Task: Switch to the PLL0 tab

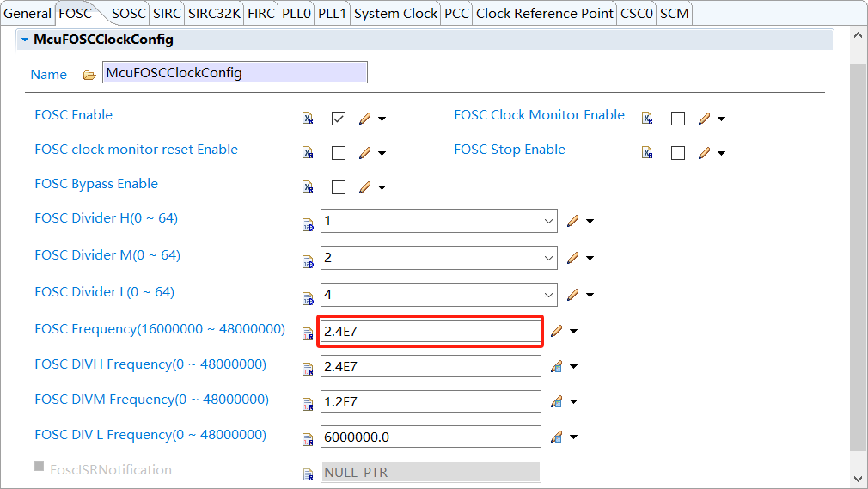Action: [296, 13]
